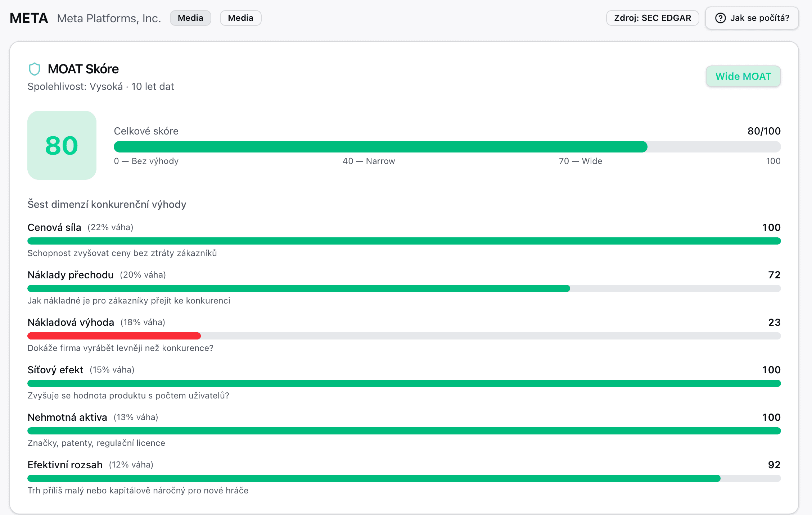Click question mark icon in Jak se počítá

point(720,18)
